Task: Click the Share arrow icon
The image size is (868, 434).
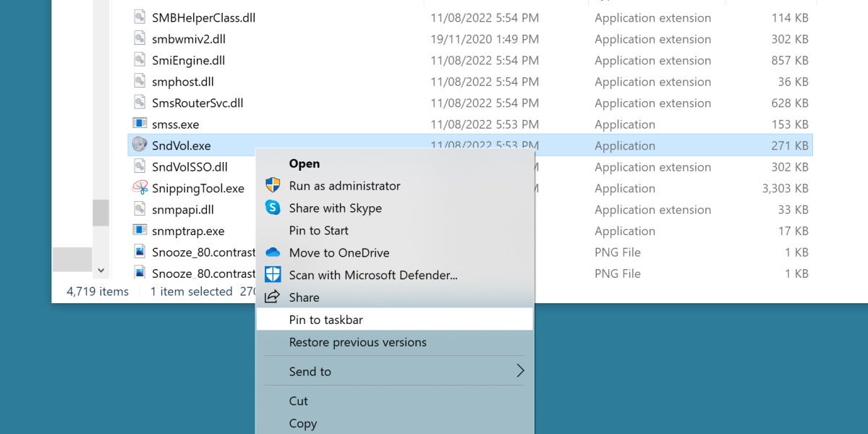Action: point(273,297)
